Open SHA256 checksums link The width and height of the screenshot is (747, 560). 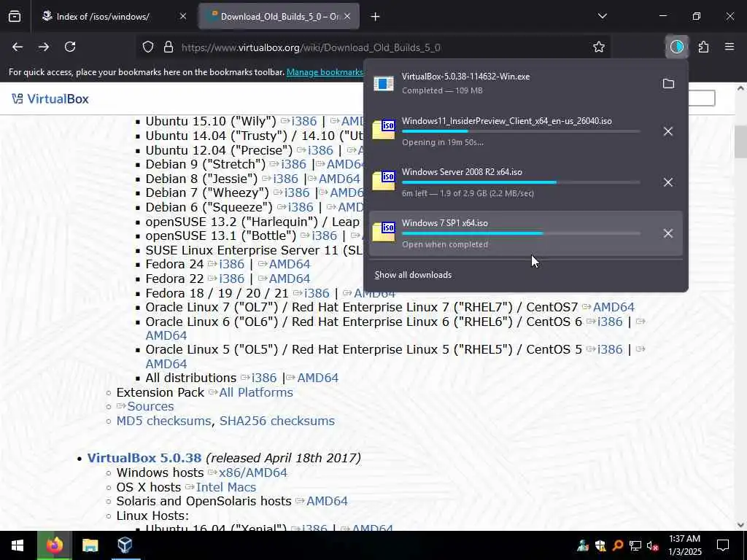pyautogui.click(x=276, y=421)
